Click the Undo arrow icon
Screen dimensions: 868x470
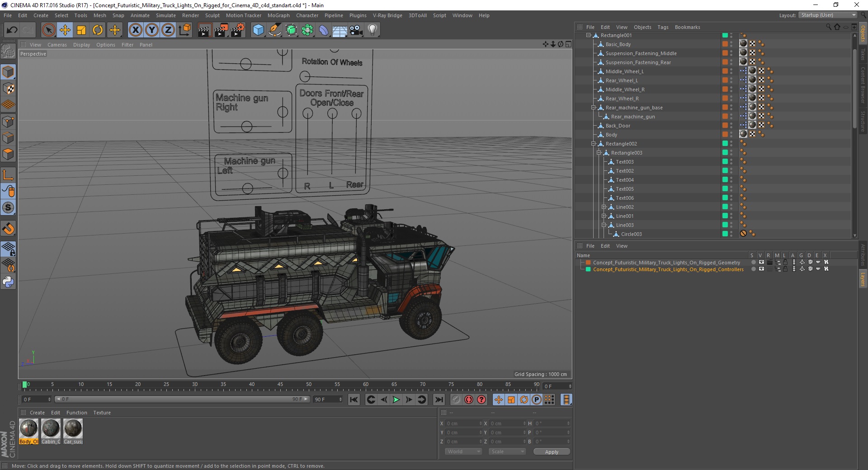[x=12, y=30]
